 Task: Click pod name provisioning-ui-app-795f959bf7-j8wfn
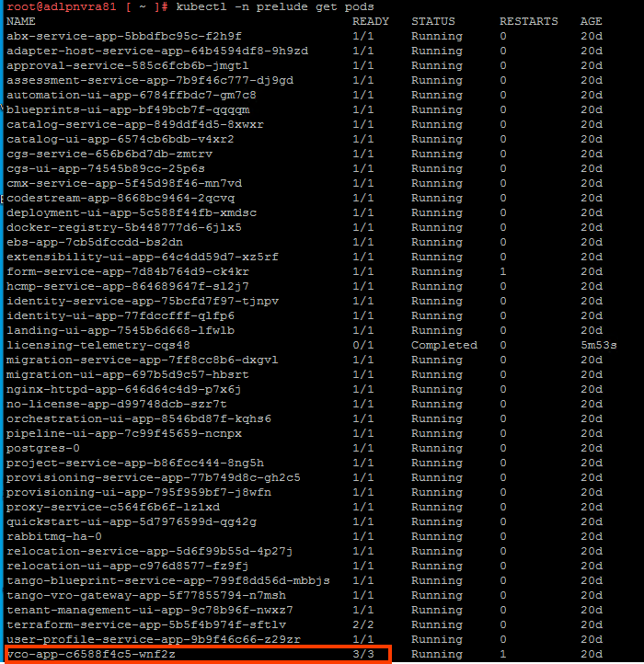coord(139,493)
